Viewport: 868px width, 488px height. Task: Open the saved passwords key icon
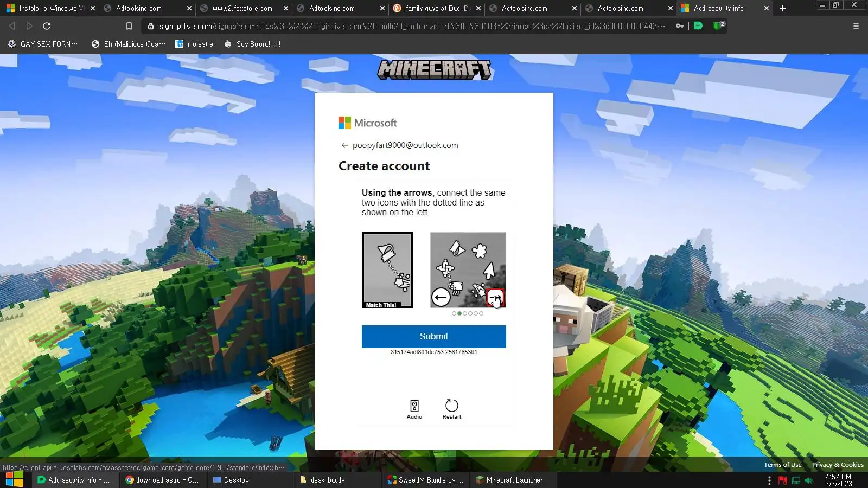pos(680,26)
